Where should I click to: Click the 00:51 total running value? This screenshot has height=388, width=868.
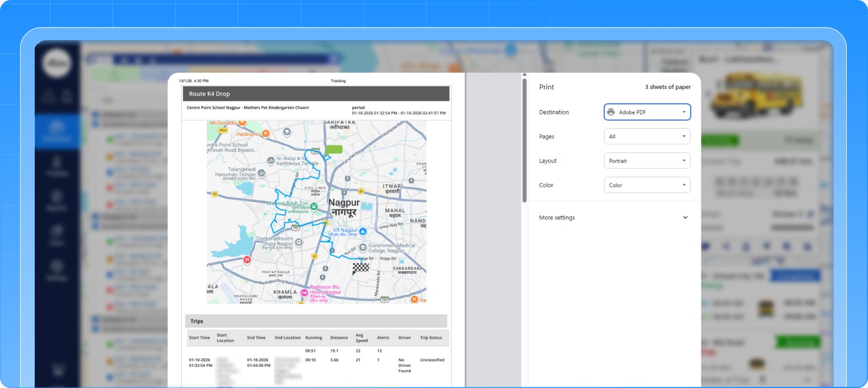click(x=310, y=351)
